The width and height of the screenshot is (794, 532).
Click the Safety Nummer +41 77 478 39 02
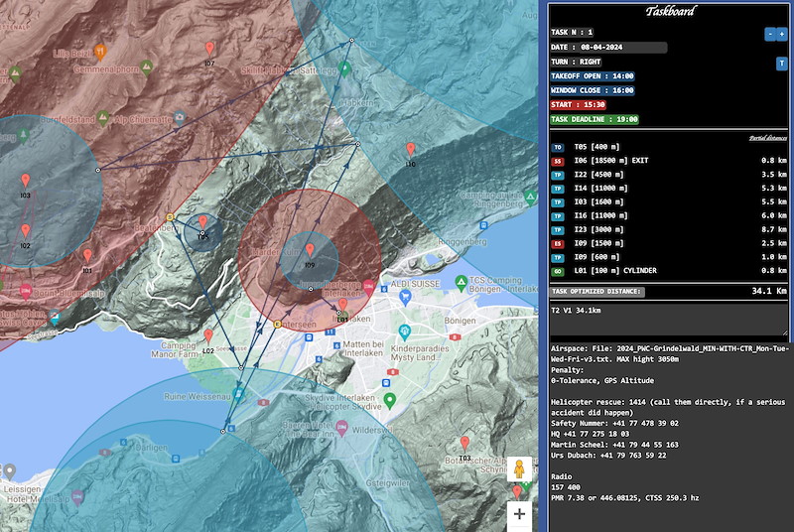pyautogui.click(x=614, y=424)
